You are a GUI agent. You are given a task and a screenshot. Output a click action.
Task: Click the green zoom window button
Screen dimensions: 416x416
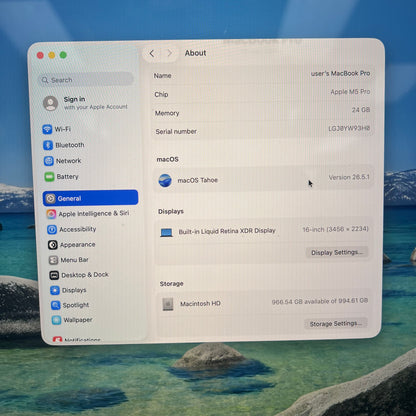(x=63, y=55)
